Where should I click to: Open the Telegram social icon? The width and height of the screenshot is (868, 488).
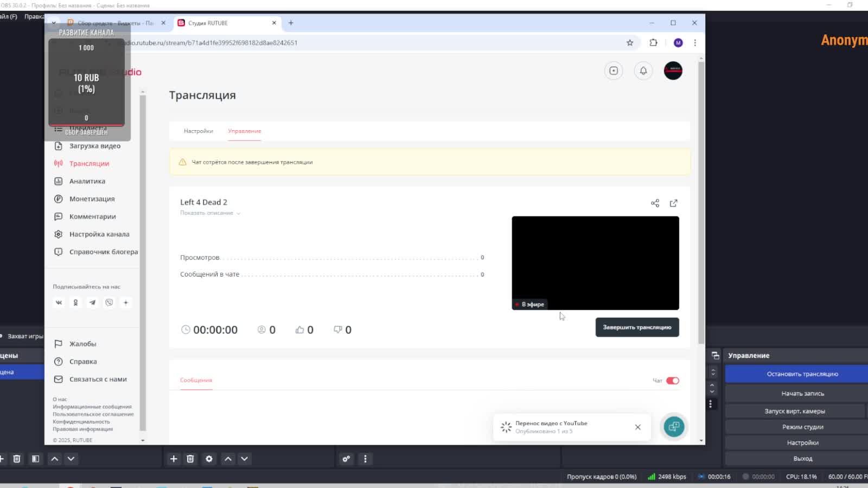tap(92, 303)
